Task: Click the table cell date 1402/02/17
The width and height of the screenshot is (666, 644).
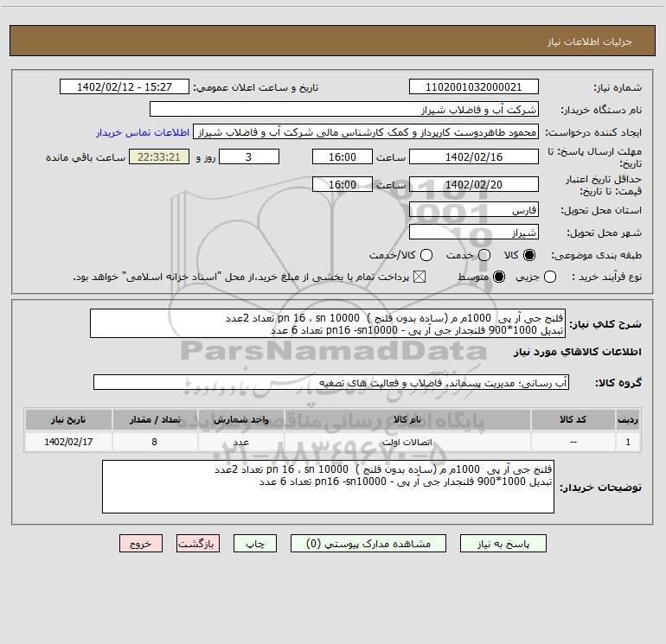Action: [x=68, y=442]
